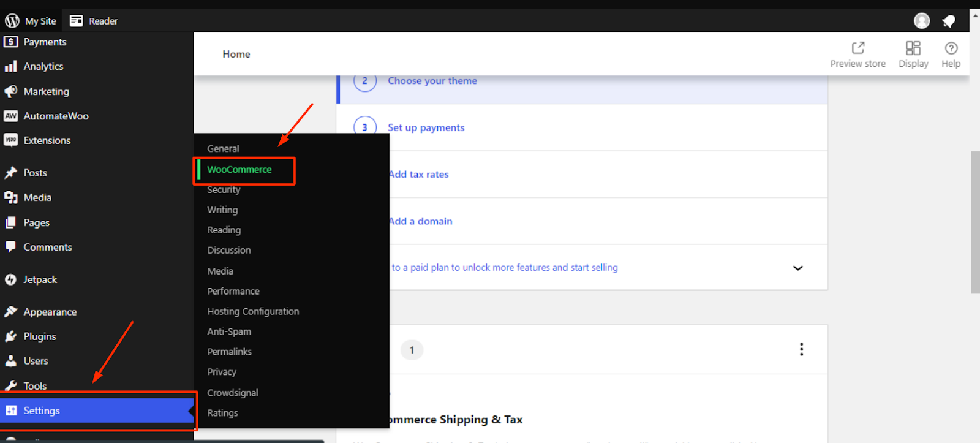Open the notifications bell icon
Screen dimensions: 980x443
point(949,21)
